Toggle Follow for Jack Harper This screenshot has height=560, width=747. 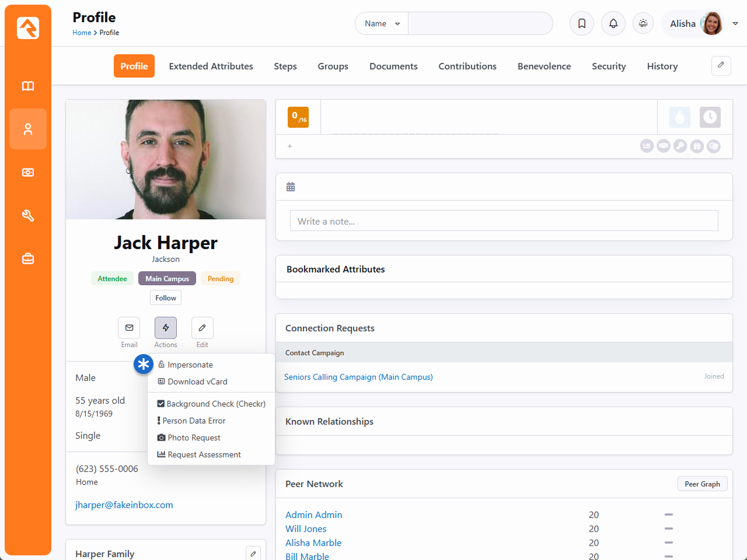166,298
